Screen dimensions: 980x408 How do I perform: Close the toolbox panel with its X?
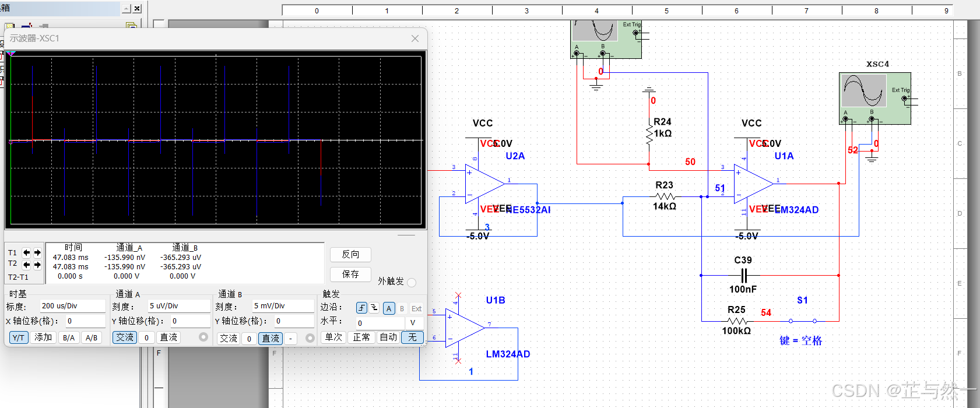coord(137,8)
